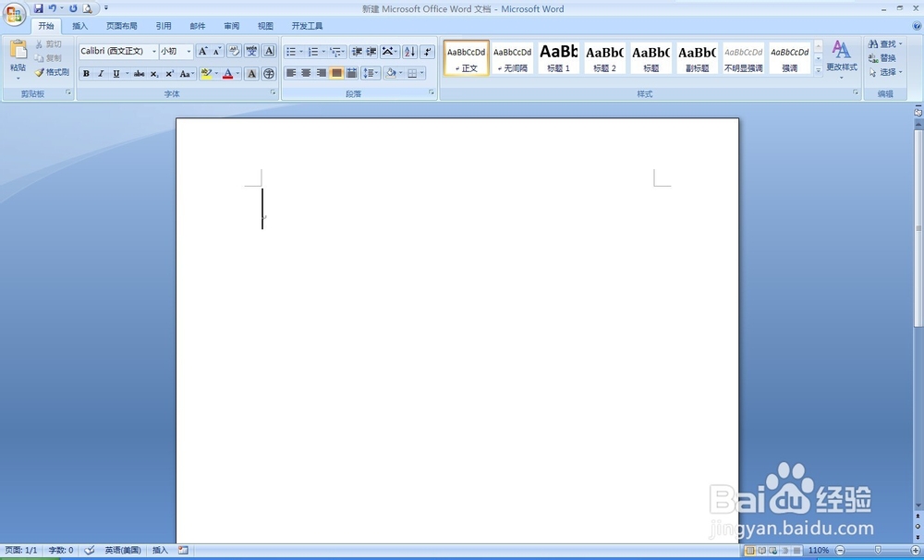The width and height of the screenshot is (924, 560).
Task: Decrease paragraph indent
Action: click(357, 52)
